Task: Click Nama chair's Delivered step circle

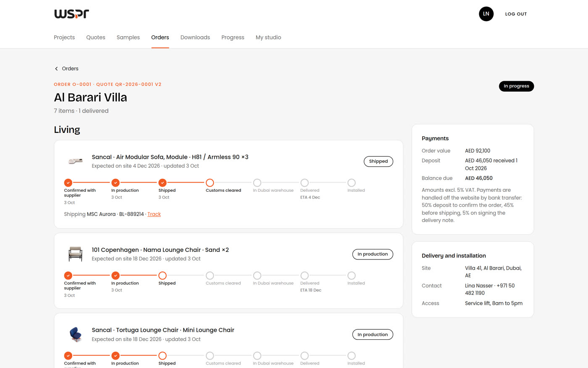Action: point(304,275)
